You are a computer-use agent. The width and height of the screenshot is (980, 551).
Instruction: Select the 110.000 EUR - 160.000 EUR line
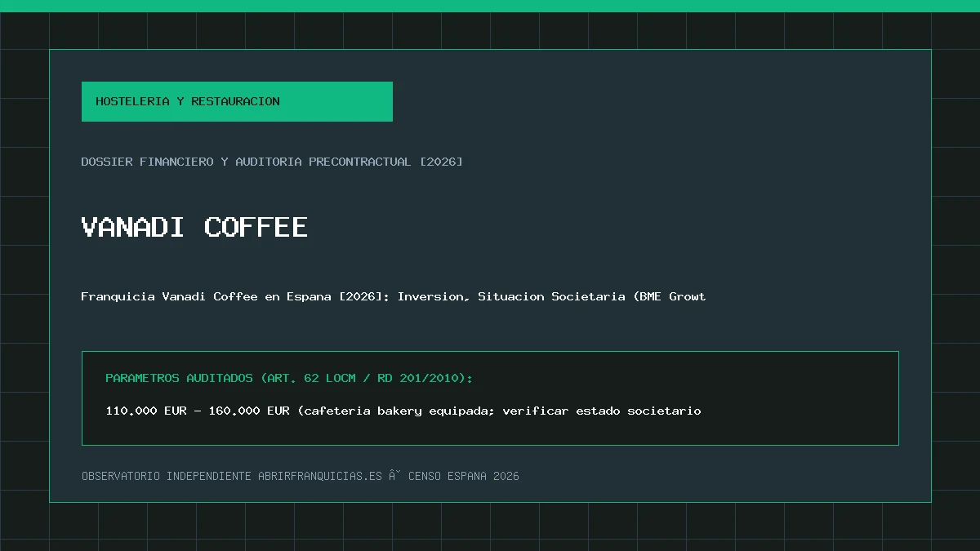coord(403,411)
